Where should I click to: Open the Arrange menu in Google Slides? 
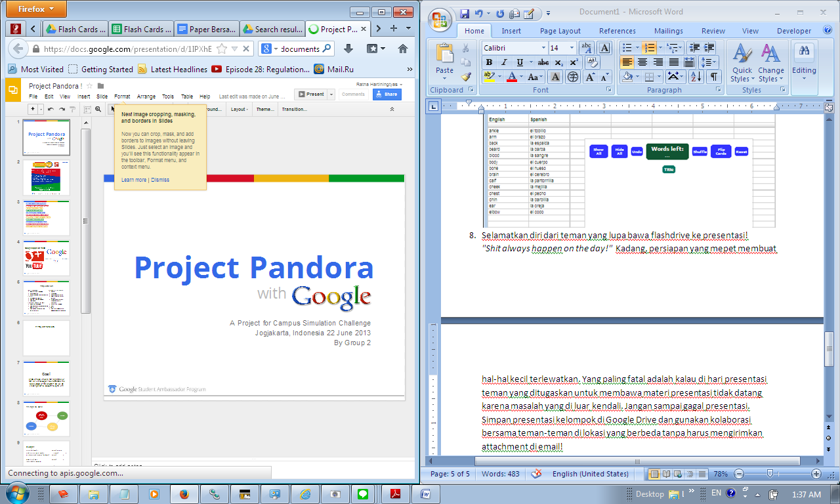(146, 96)
